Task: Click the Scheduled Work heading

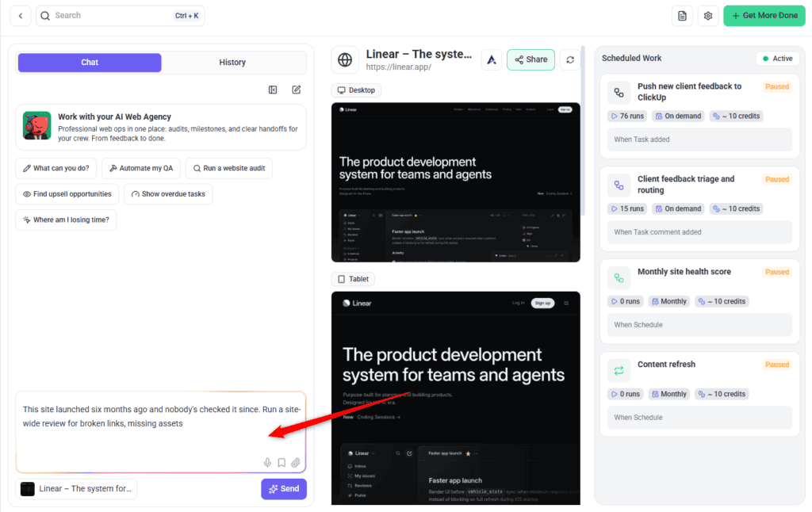Action: tap(631, 59)
